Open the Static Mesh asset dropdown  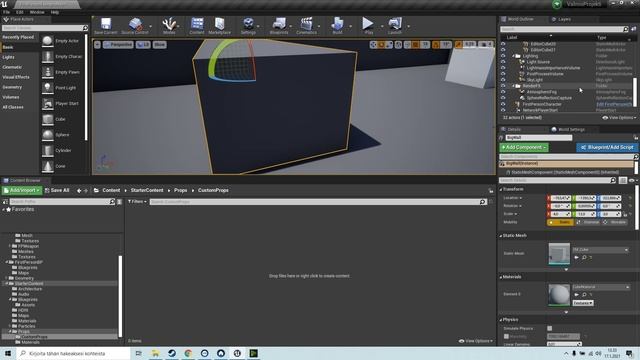[600, 249]
